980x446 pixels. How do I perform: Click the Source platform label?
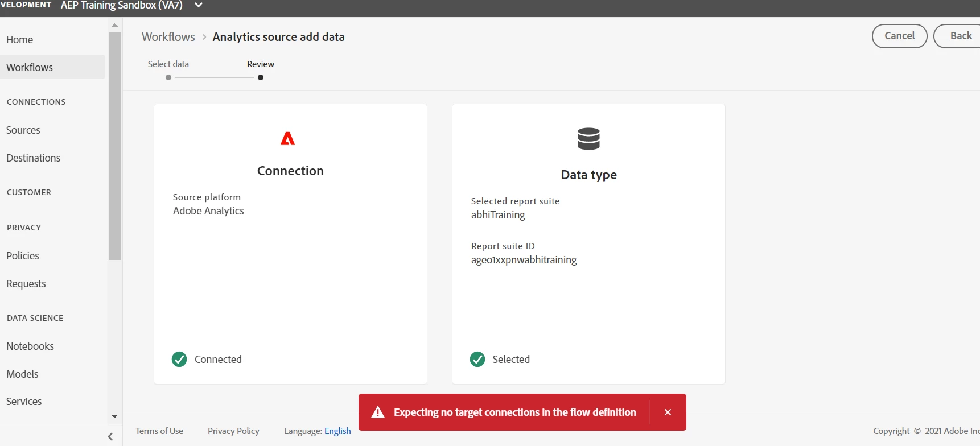[207, 197]
